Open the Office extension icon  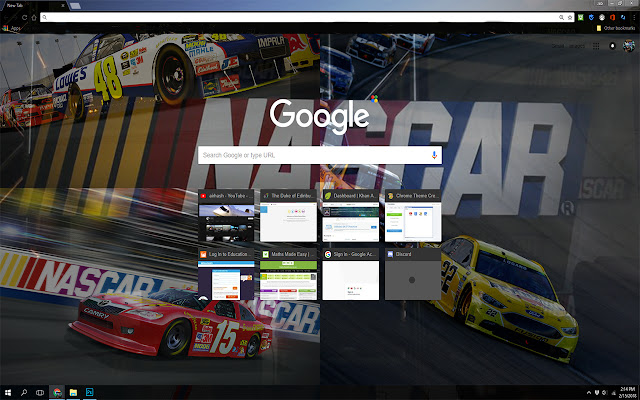click(x=612, y=18)
